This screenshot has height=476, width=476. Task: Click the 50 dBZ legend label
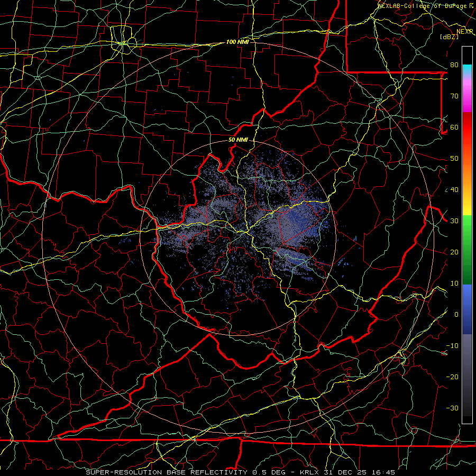[x=454, y=159]
